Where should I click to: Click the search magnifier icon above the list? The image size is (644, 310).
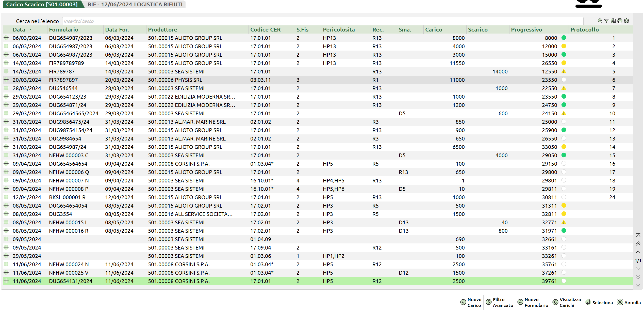pos(600,21)
